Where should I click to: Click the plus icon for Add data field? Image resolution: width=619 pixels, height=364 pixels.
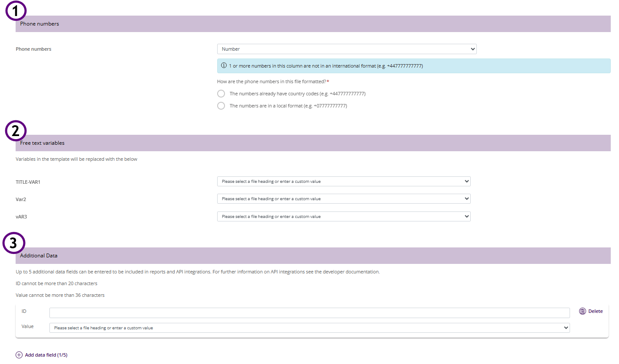pos(19,355)
